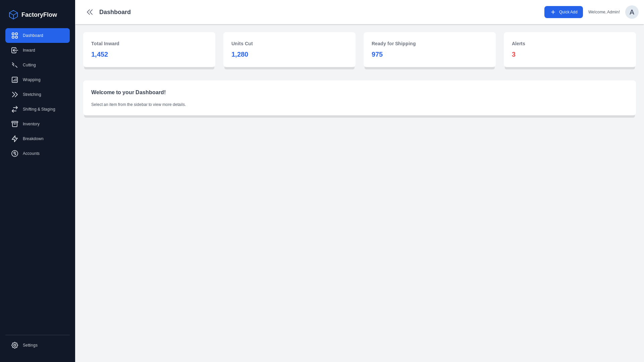The image size is (644, 362).
Task: Click the Inventory archive box icon
Action: [x=15, y=124]
